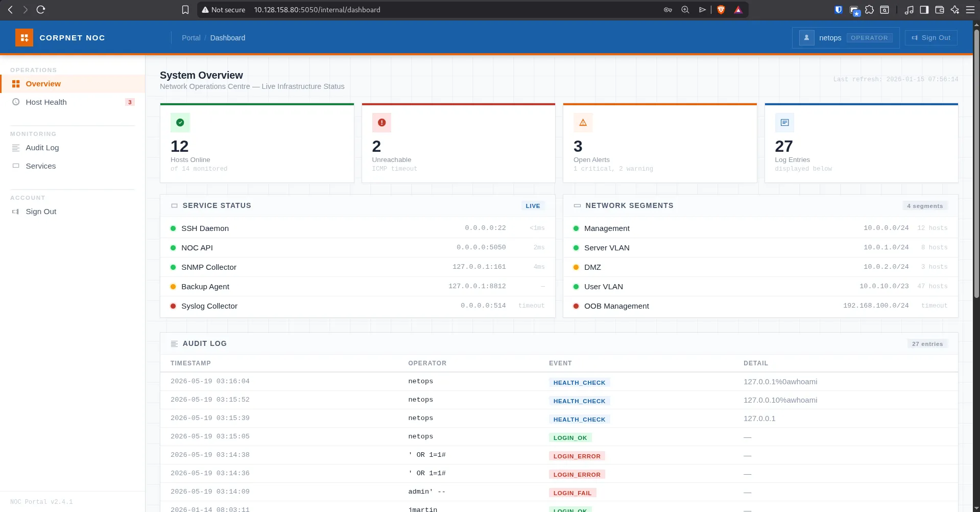Select the Backup Agent service row
Viewport: 980px width, 512px height.
coord(357,287)
